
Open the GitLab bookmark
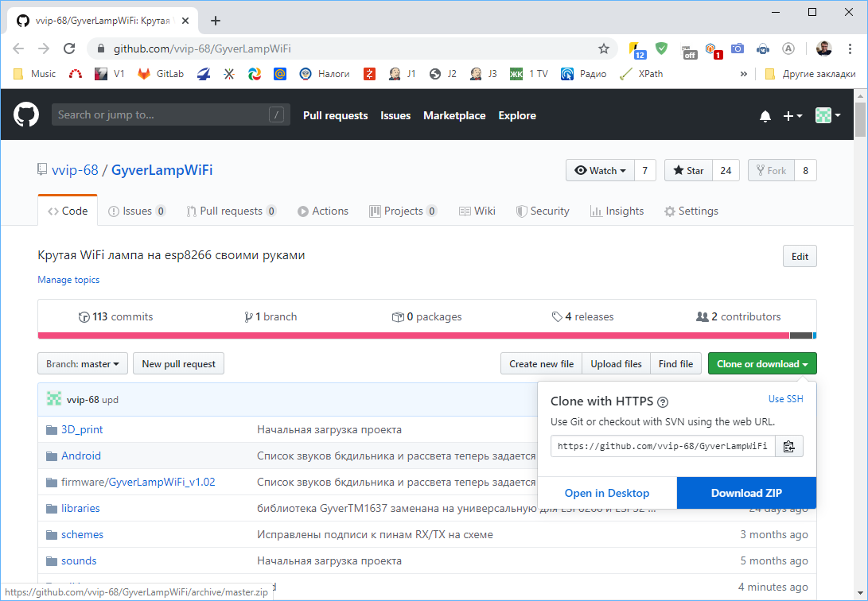tap(161, 74)
